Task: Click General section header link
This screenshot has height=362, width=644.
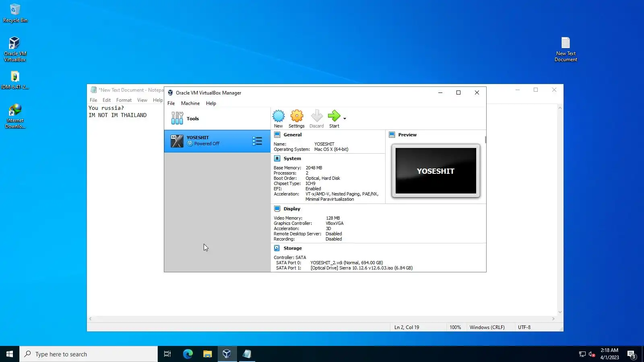Action: pos(293,135)
